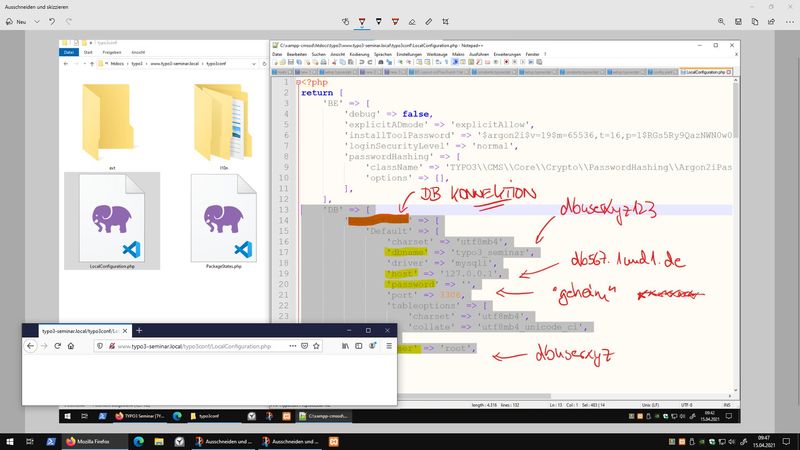
Task: Click the Windows Start button
Action: [11, 440]
